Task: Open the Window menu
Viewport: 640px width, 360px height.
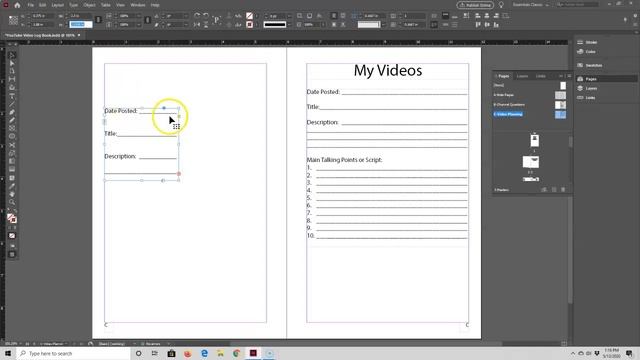Action: click(138, 5)
